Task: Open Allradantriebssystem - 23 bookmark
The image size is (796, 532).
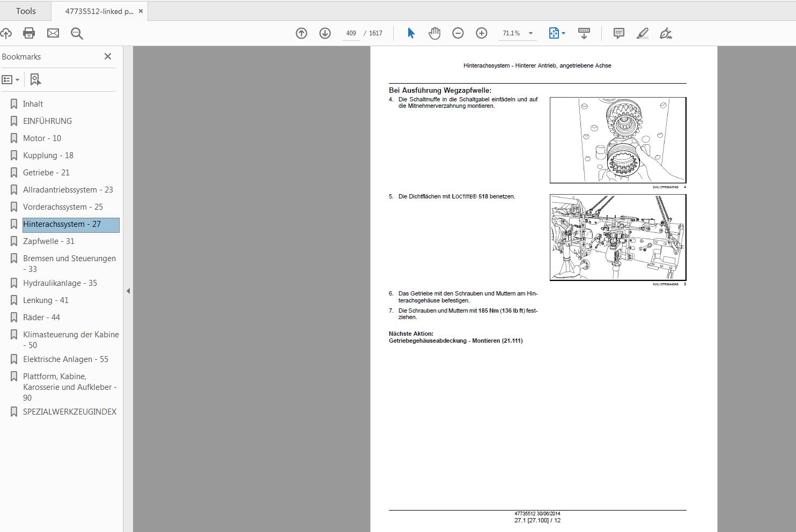Action: click(x=68, y=190)
